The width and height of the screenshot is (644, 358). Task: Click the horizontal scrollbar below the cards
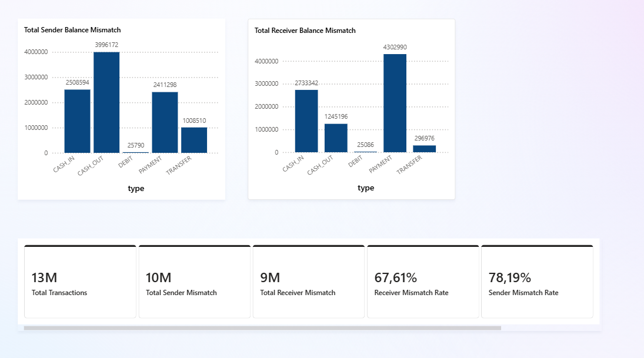[262, 328]
